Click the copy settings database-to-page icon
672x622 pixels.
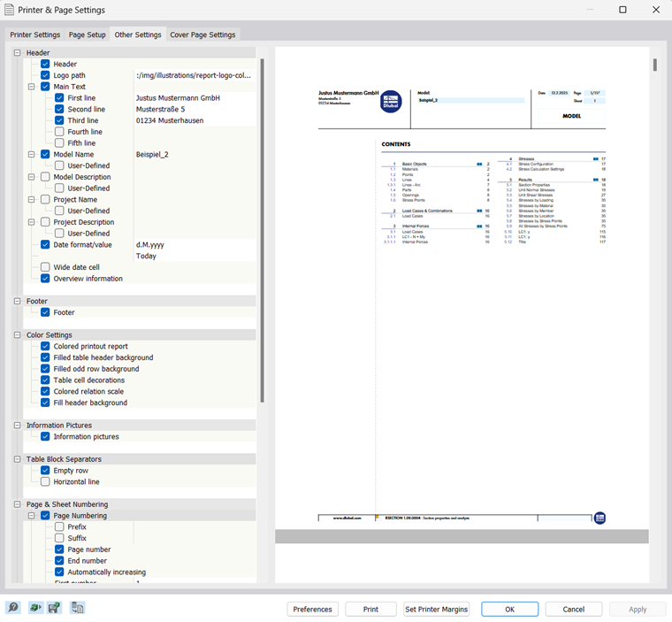77,608
